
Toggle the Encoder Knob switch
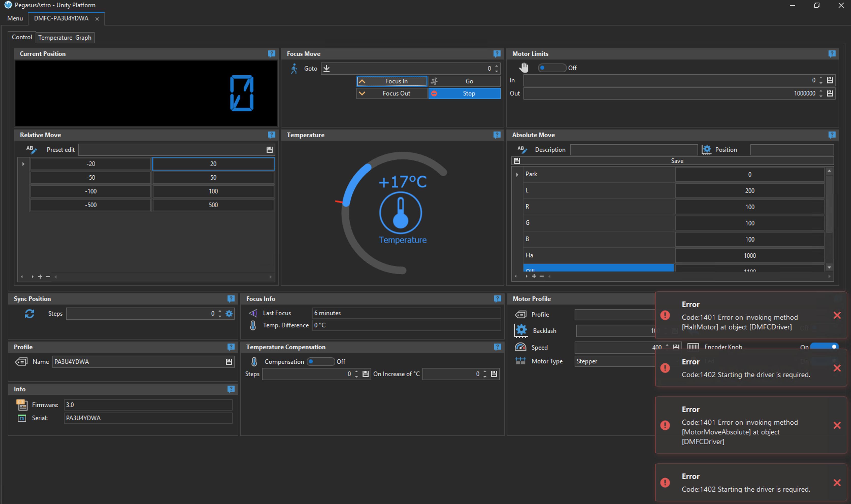coord(824,346)
